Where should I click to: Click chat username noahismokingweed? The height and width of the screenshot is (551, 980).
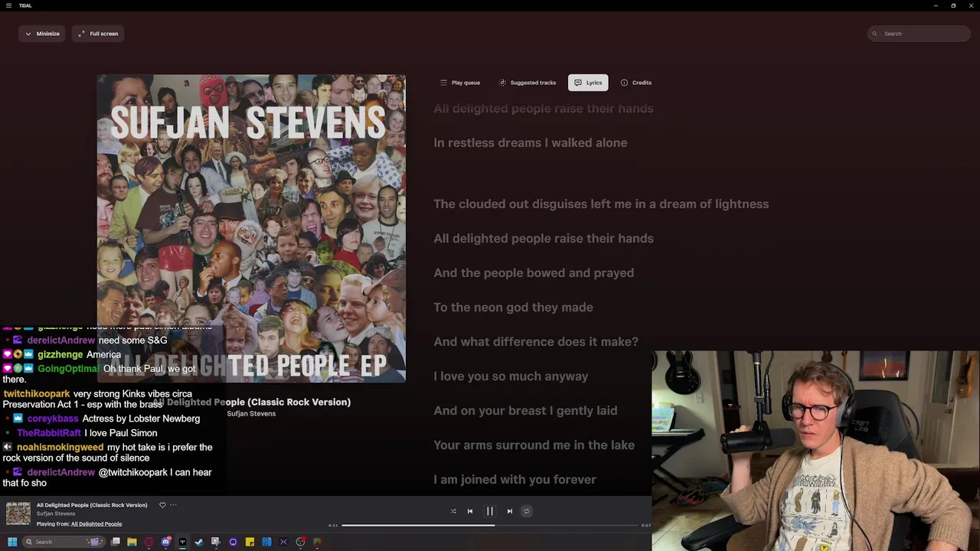60,447
